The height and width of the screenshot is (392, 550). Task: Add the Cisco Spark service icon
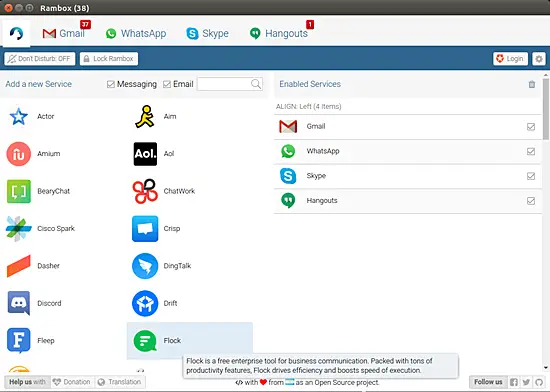19,229
